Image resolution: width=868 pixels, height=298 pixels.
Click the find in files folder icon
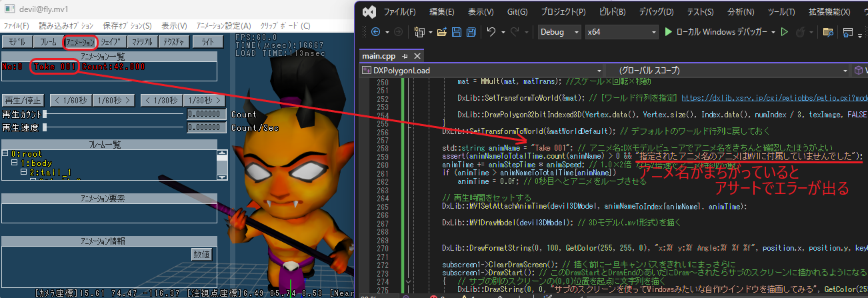829,32
